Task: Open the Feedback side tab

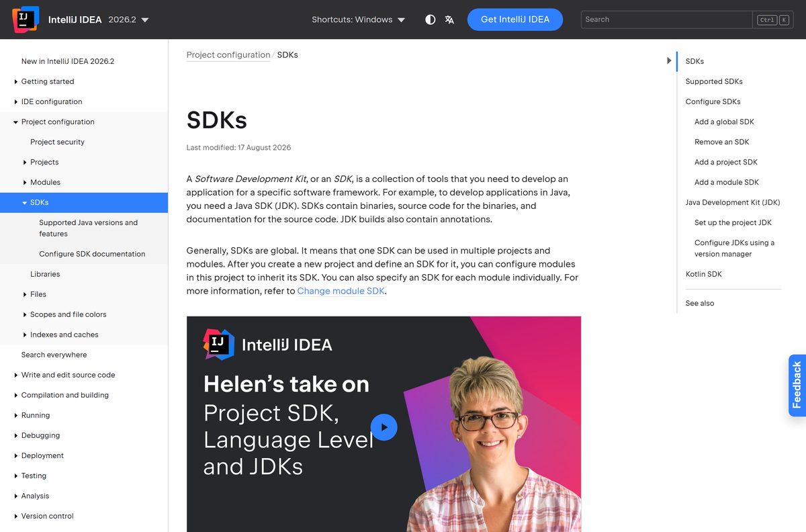Action: [797, 386]
